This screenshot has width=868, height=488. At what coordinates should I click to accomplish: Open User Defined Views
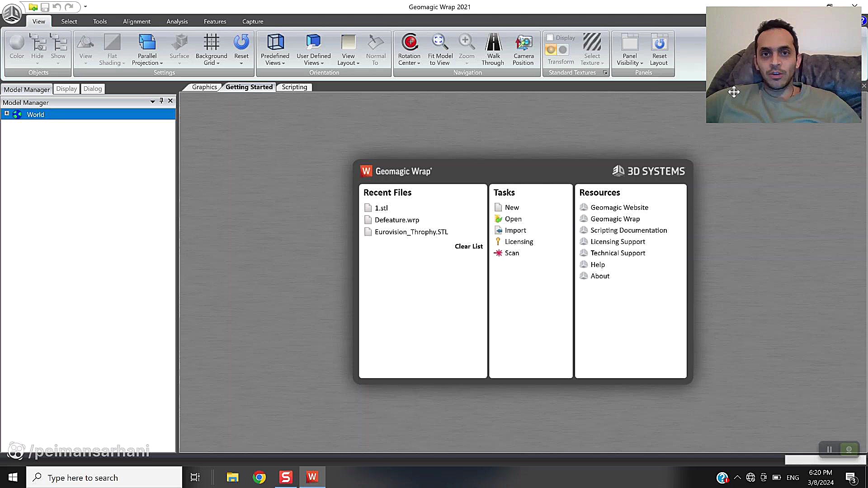coord(313,49)
